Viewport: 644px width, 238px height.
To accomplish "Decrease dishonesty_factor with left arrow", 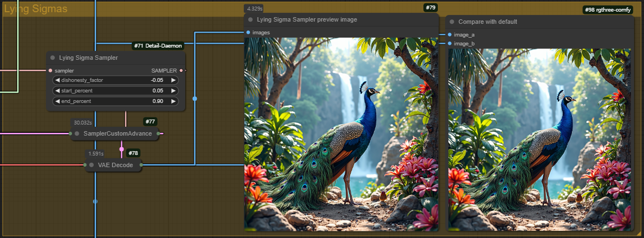I will [57, 80].
